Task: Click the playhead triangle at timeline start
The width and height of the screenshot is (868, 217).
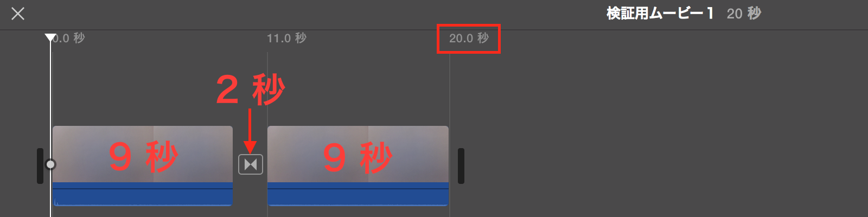Action: 50,37
